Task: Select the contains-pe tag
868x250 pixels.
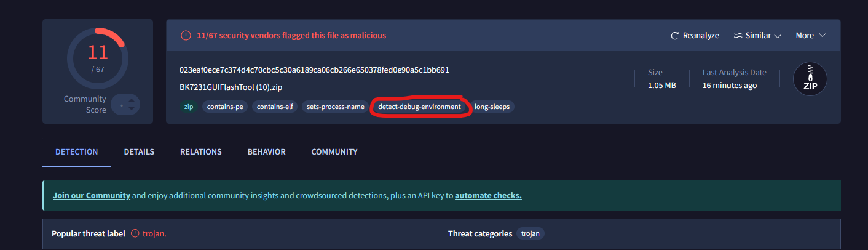Action: 224,107
